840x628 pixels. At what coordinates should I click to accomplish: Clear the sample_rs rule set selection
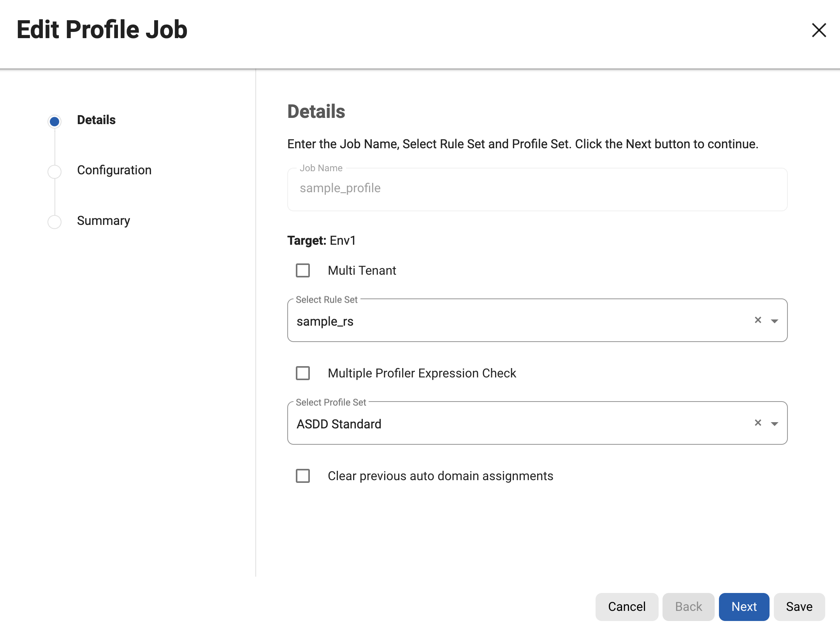757,320
